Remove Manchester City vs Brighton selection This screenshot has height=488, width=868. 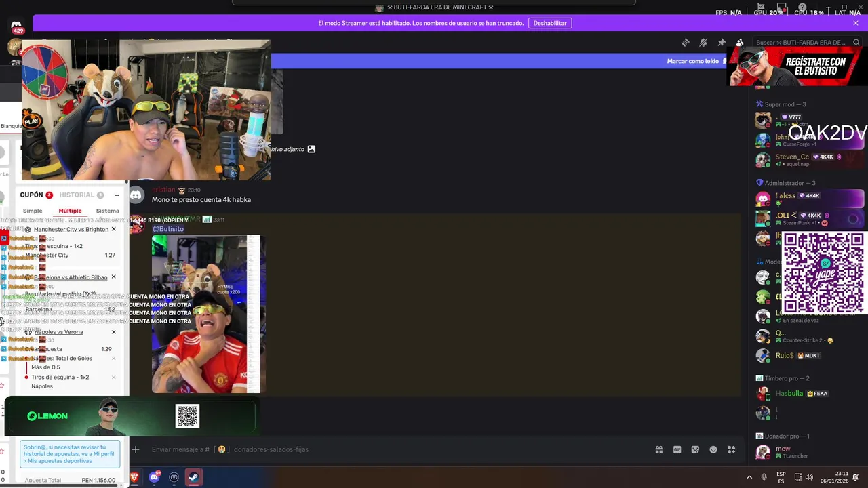tap(114, 229)
